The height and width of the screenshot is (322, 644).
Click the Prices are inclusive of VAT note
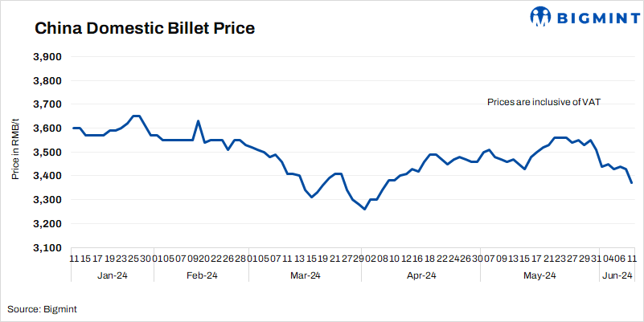coord(544,102)
